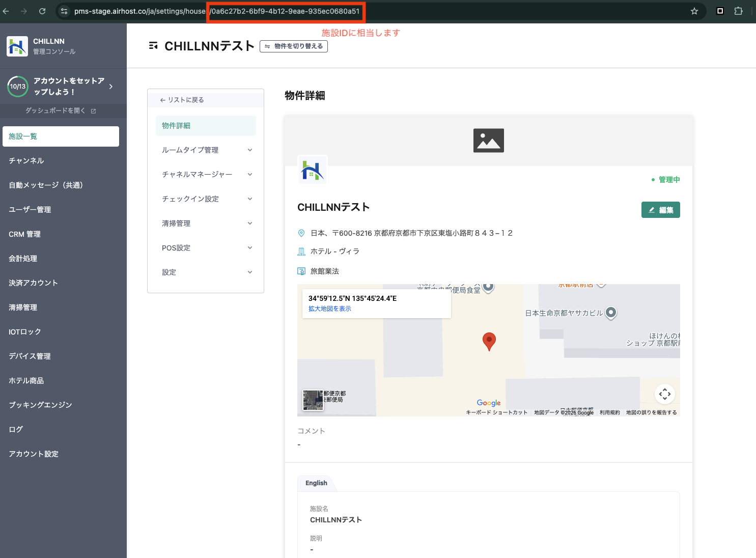This screenshot has width=756, height=558.
Task: Open 自動メッセージ（共通） in sidebar
Action: pyautogui.click(x=61, y=185)
